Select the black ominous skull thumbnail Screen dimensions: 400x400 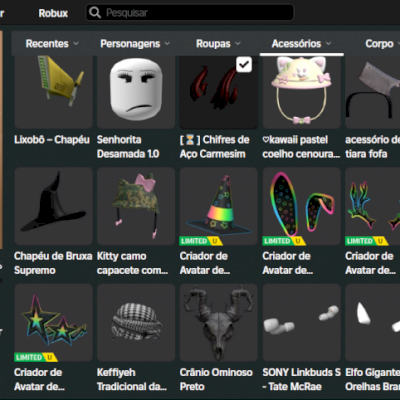click(x=219, y=323)
